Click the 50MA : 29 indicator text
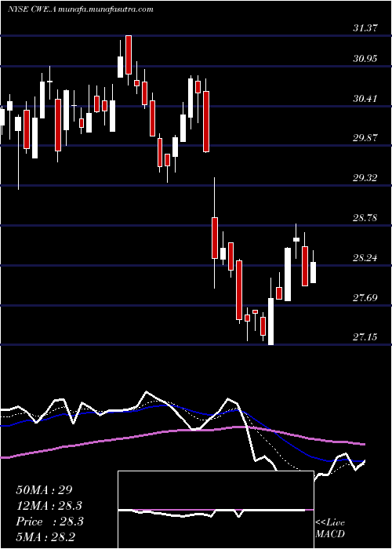 coord(44,490)
